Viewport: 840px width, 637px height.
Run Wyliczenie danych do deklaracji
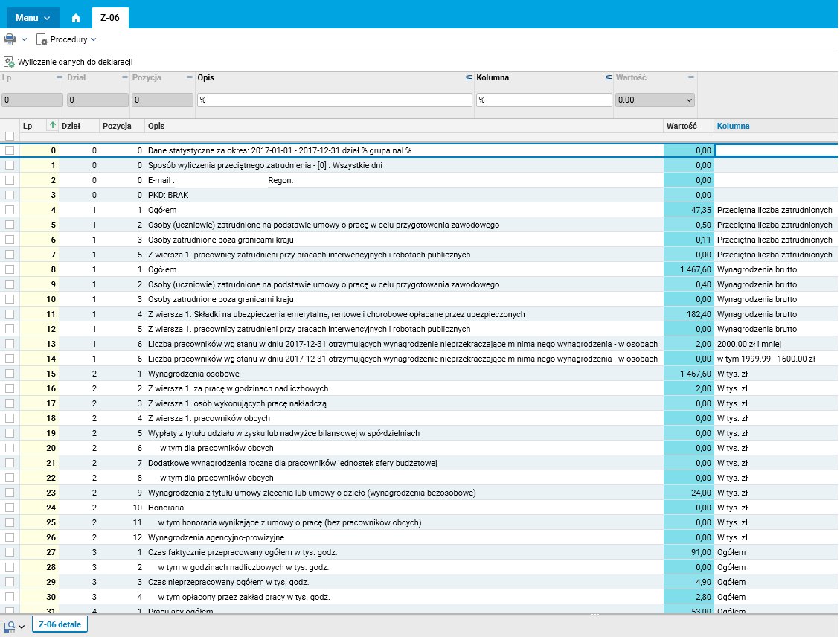point(75,62)
